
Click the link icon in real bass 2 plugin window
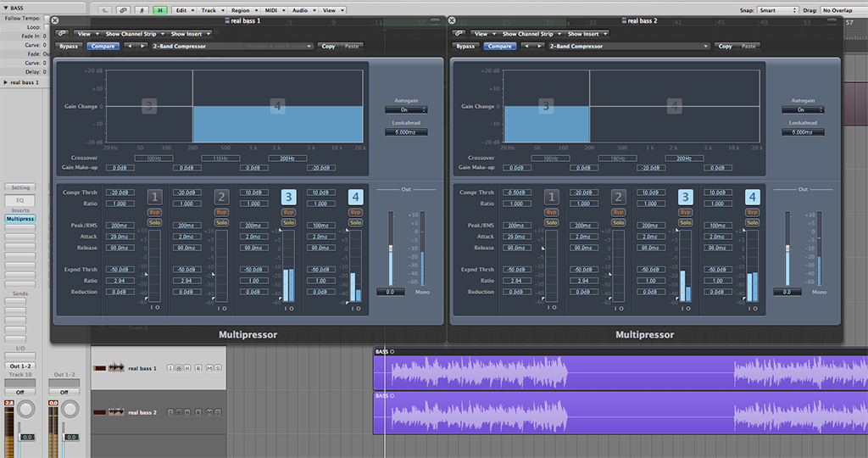pos(459,34)
